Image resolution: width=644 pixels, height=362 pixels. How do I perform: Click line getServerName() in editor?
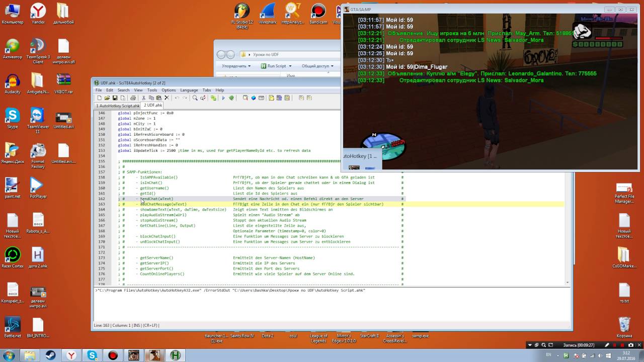(156, 258)
